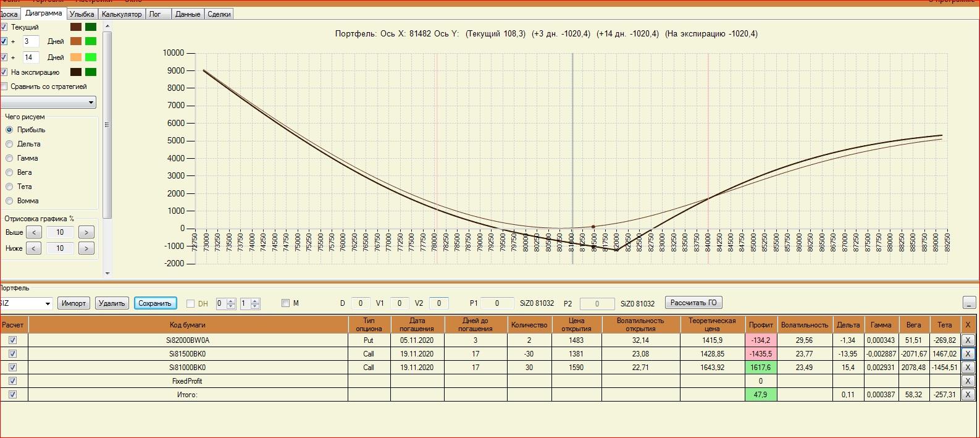Toggle the Текущий line checkbox
Viewport: 980px width, 438px height.
[4, 27]
